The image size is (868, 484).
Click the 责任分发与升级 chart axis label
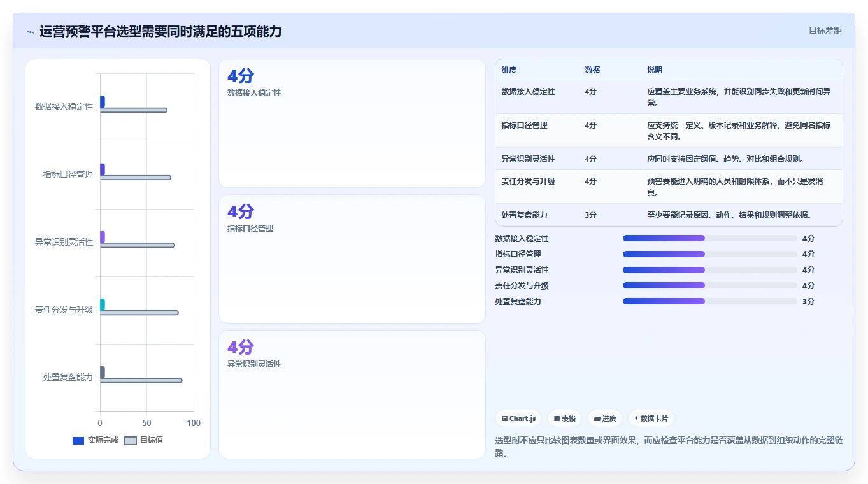pyautogui.click(x=64, y=310)
